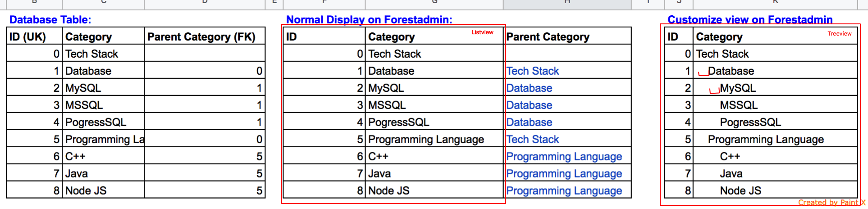Screen dimensions: 868x209
Task: Click red branch marker before treeview Database
Action: tap(703, 73)
